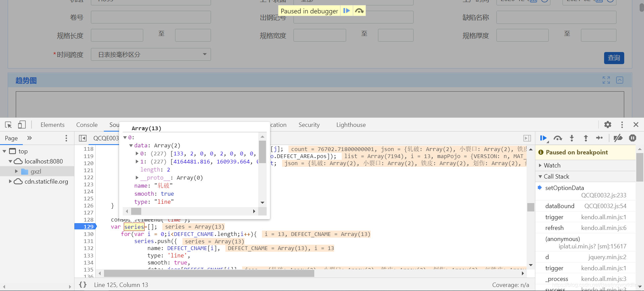The height and width of the screenshot is (291, 644).
Task: Click the 出钢记号 input field
Action: point(353,17)
